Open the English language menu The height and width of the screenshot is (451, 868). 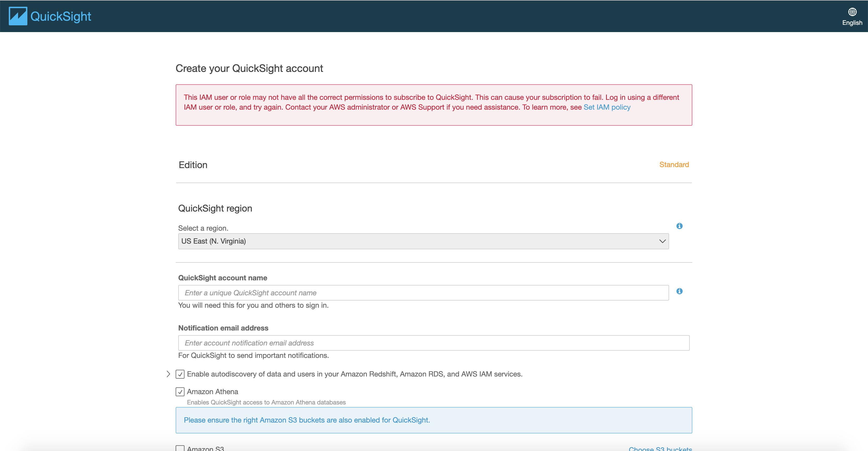click(x=852, y=22)
